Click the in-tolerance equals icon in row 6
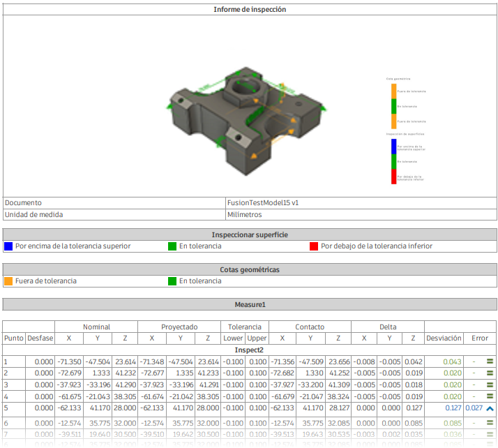 click(490, 423)
